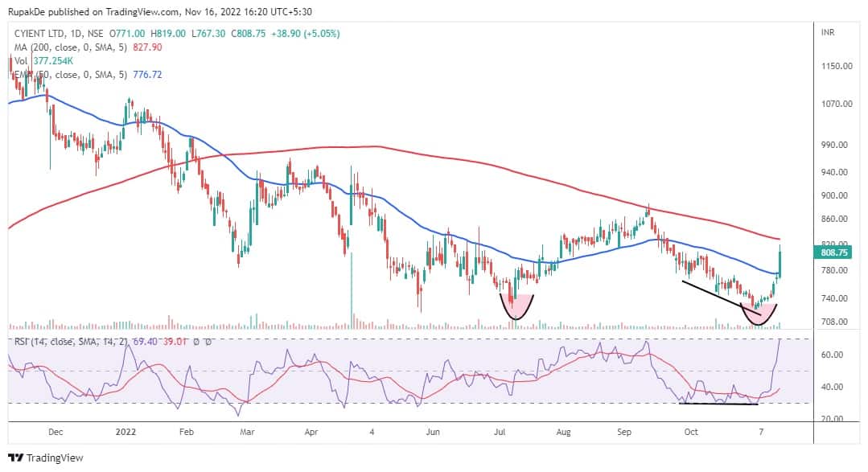Click the 60.00 level on the RSI scale

click(x=833, y=355)
